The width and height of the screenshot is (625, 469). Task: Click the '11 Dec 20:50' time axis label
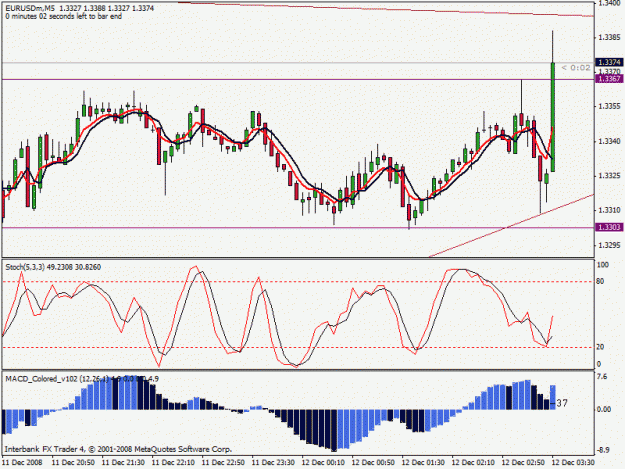coord(73,463)
